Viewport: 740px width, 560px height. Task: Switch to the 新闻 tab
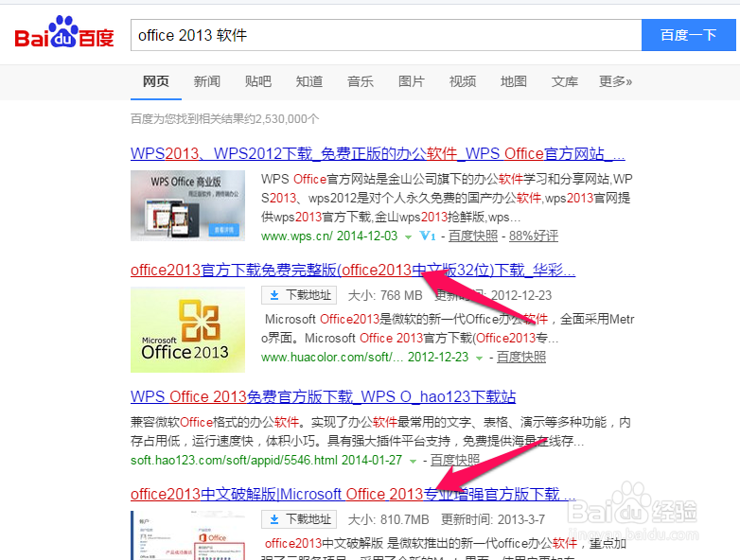click(206, 81)
